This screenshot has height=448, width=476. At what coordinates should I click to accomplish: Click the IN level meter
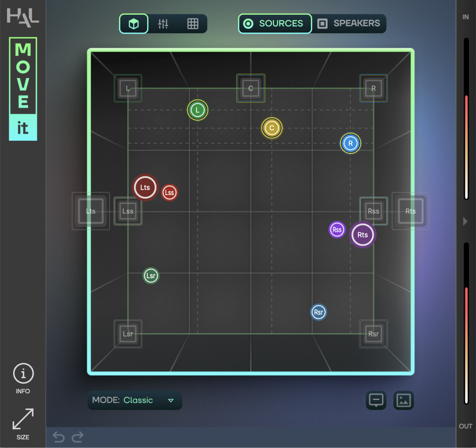[466, 119]
